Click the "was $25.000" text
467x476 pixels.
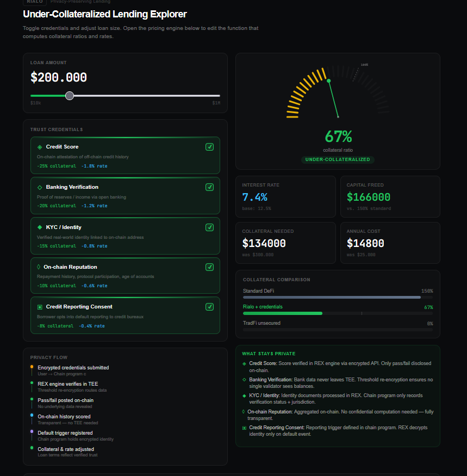(x=361, y=255)
